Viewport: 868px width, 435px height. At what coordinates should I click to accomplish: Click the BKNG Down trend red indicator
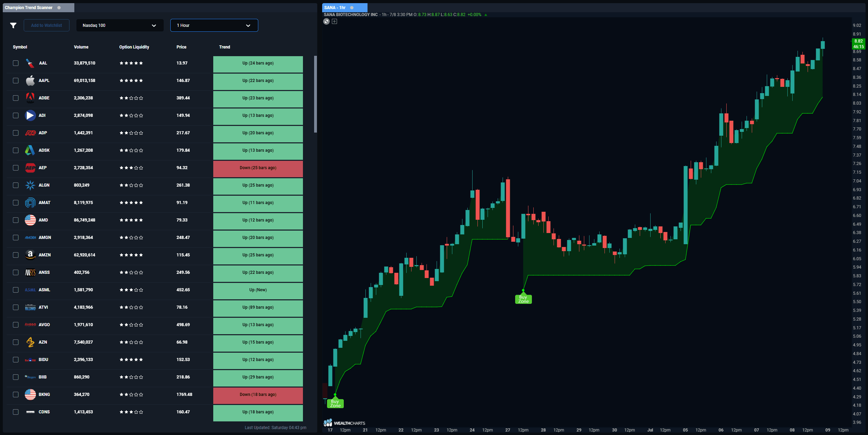[x=258, y=395]
